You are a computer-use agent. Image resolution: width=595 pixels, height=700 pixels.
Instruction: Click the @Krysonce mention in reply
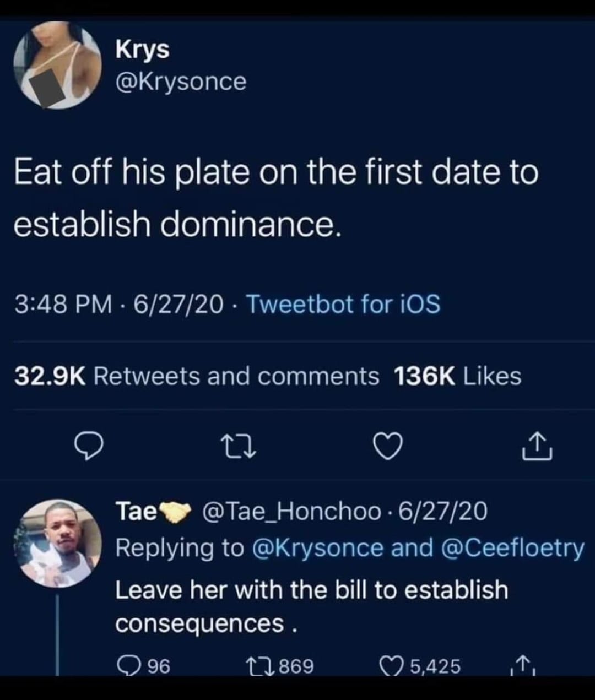pyautogui.click(x=317, y=548)
